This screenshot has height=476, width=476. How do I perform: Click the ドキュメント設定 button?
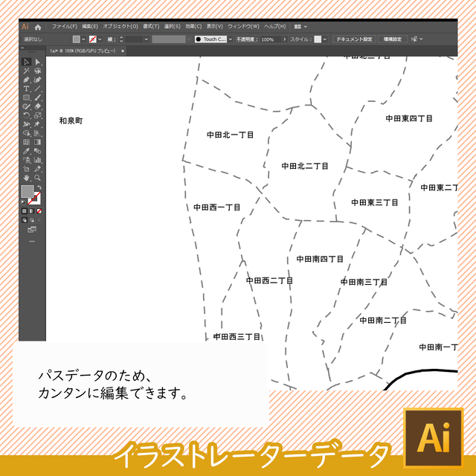354,39
